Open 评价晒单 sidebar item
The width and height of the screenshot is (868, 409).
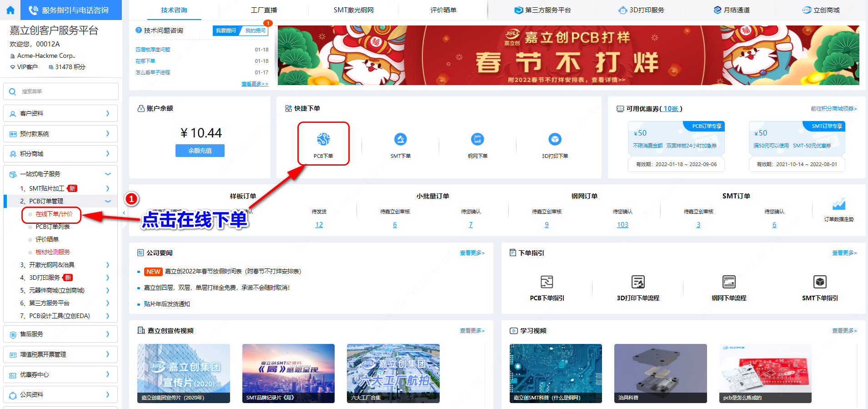click(47, 239)
